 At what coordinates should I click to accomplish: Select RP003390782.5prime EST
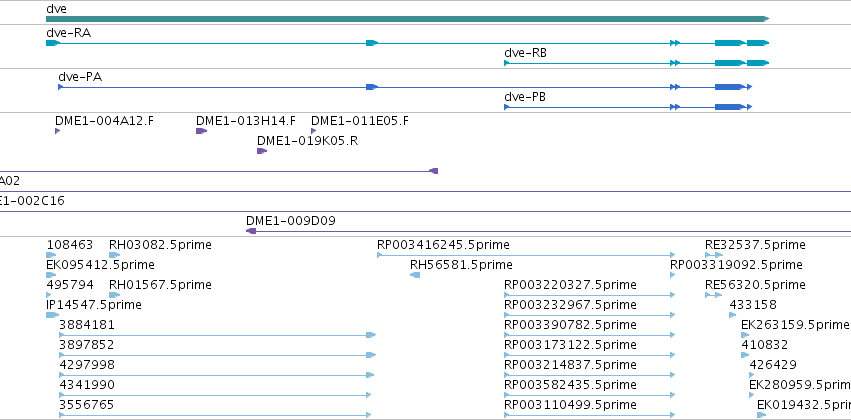point(570,325)
